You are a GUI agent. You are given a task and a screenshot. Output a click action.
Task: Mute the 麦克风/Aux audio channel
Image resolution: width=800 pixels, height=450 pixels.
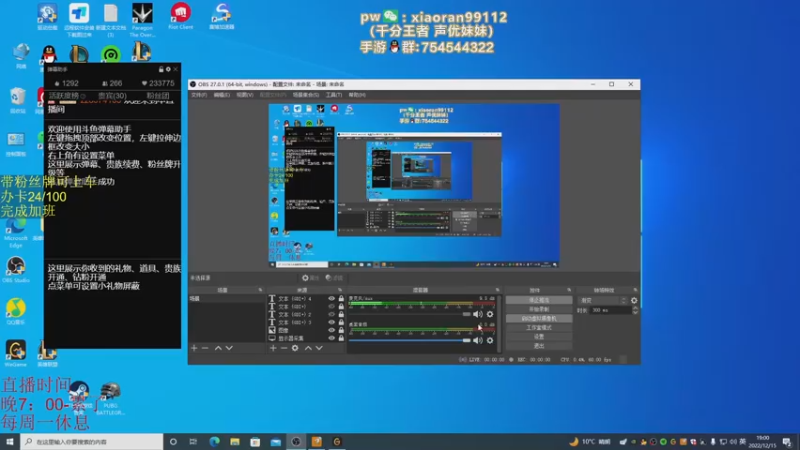click(478, 314)
